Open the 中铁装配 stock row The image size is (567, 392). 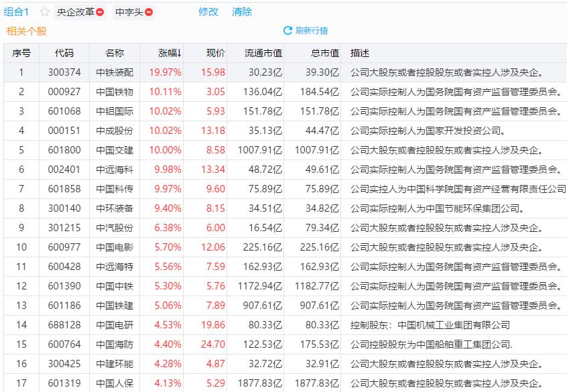pos(114,73)
